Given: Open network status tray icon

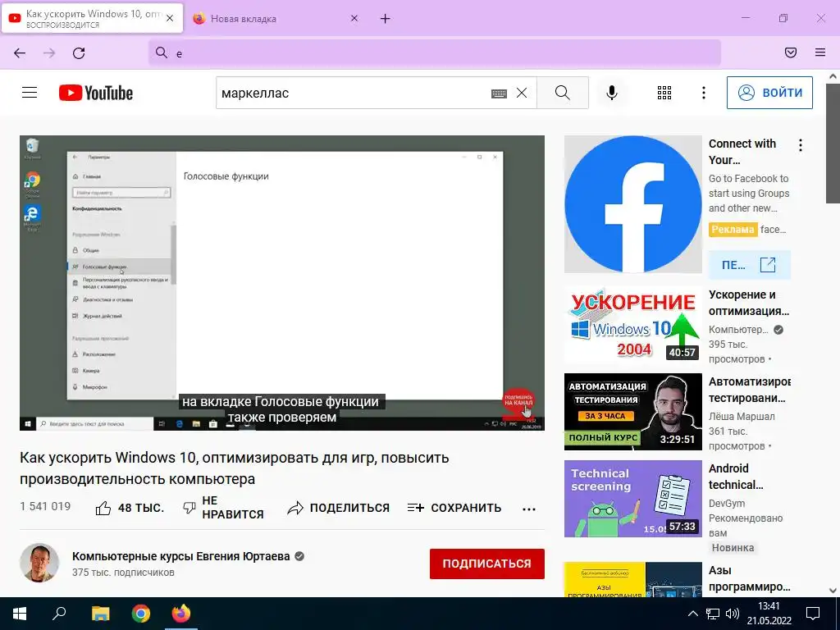Looking at the screenshot, I should click(713, 614).
